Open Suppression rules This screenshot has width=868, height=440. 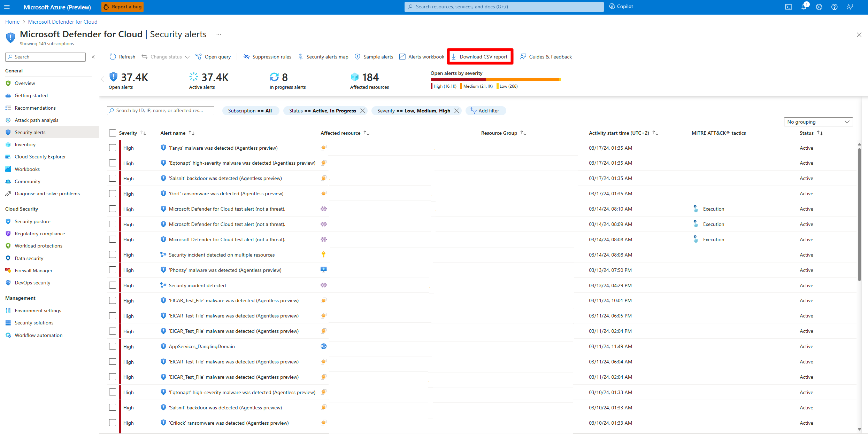pyautogui.click(x=267, y=57)
